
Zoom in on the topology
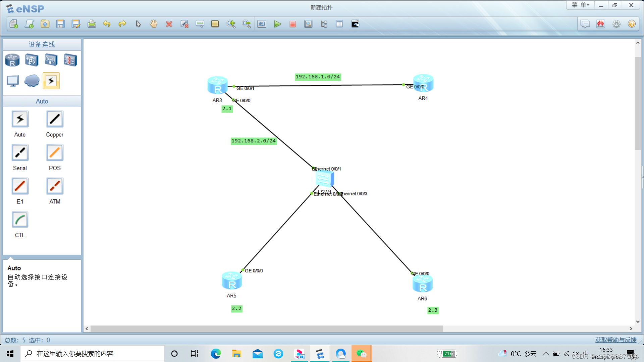(231, 24)
